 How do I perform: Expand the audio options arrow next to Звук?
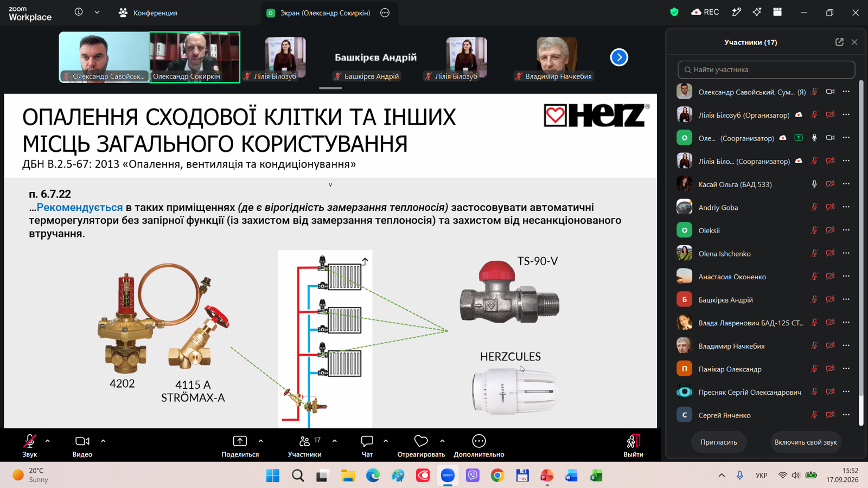click(48, 441)
